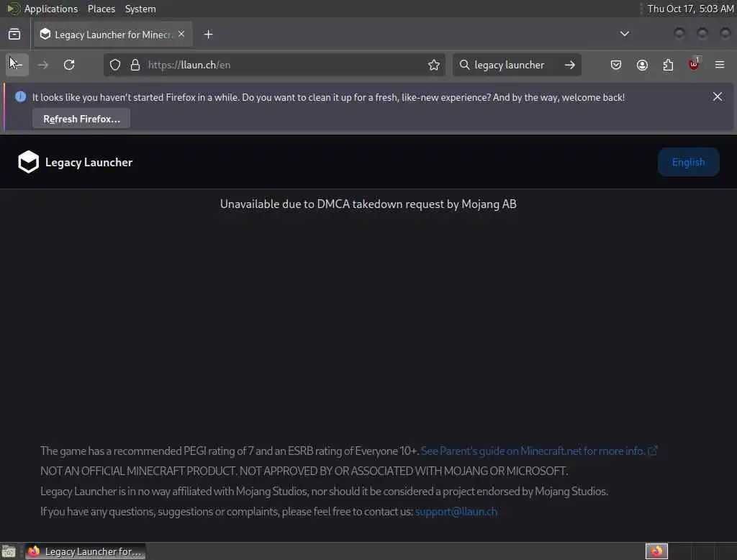Open a new tab with plus button
This screenshot has width=737, height=560.
coord(208,35)
